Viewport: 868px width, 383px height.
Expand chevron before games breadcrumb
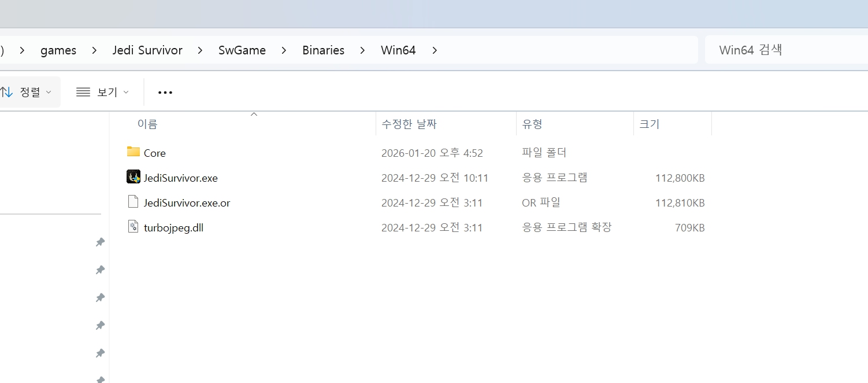click(x=22, y=50)
